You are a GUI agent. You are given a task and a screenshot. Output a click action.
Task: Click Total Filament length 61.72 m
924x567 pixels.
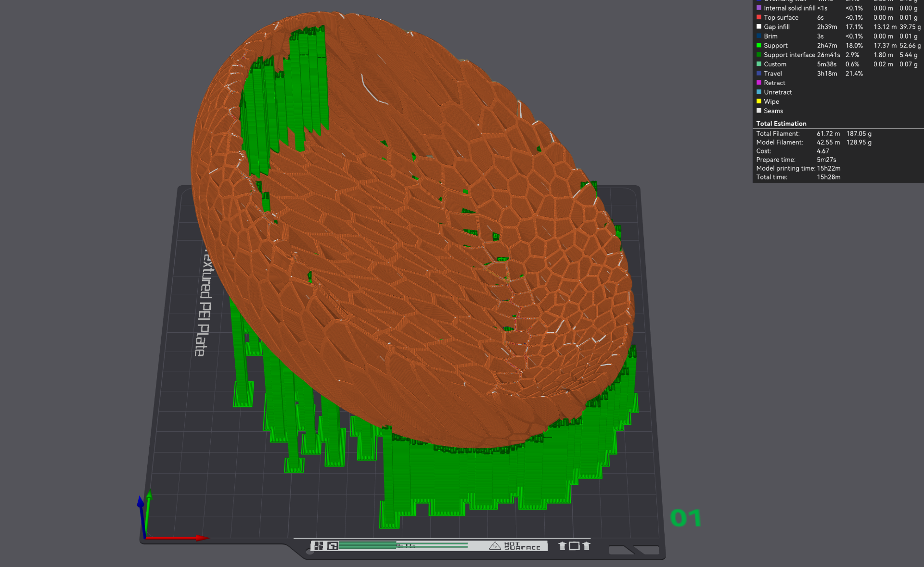click(x=828, y=134)
